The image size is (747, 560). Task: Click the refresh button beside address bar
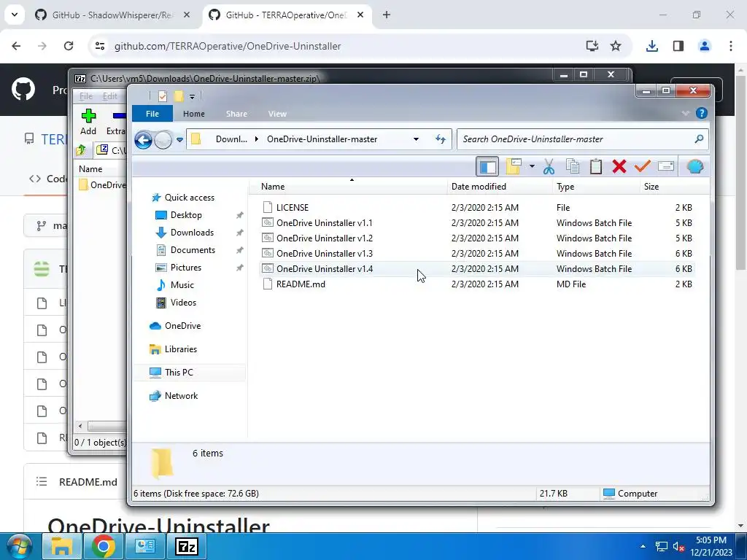pyautogui.click(x=441, y=139)
